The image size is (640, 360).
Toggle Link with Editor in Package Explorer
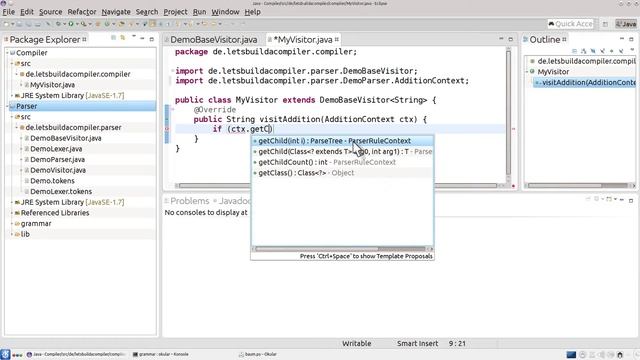(x=122, y=38)
